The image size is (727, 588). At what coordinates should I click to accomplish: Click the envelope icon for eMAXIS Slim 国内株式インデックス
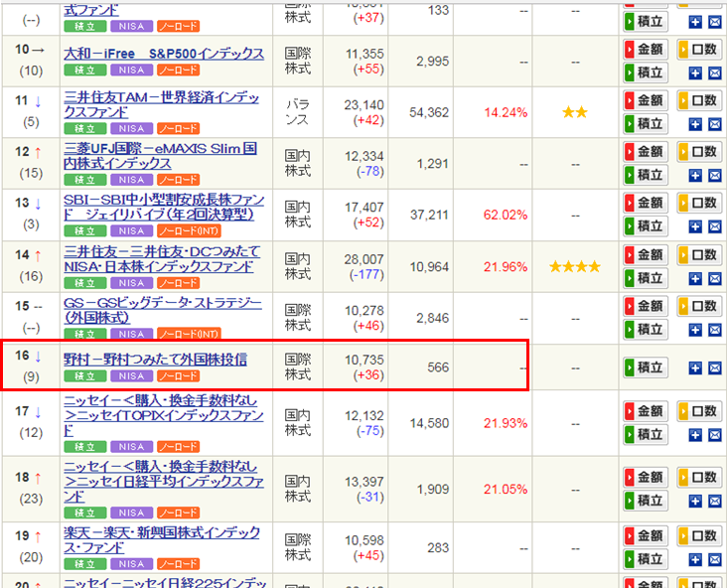[714, 175]
